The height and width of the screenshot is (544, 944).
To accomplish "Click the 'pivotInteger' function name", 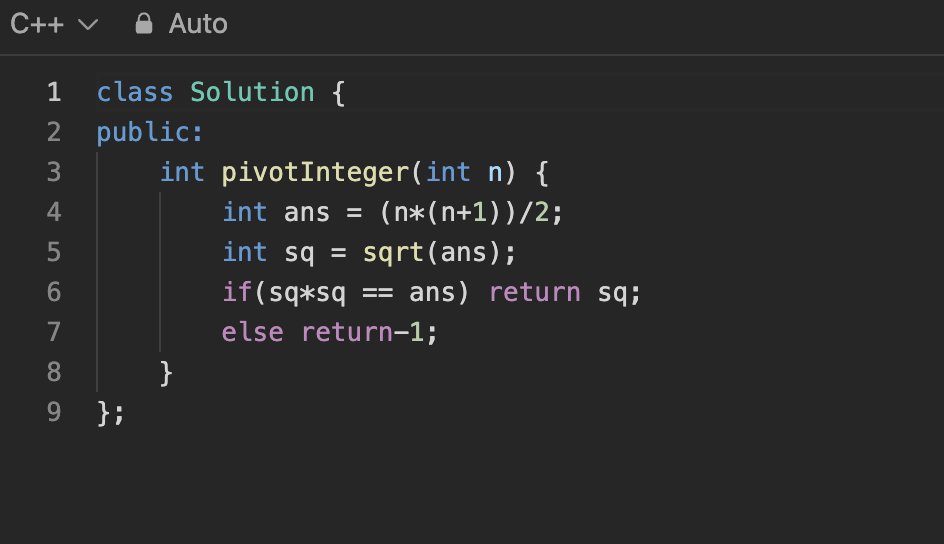I will (x=317, y=173).
